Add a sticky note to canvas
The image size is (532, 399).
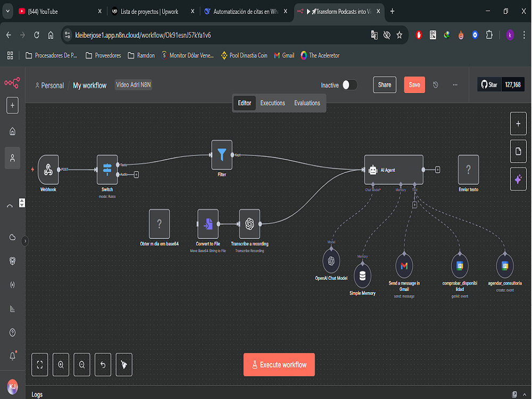coord(518,151)
